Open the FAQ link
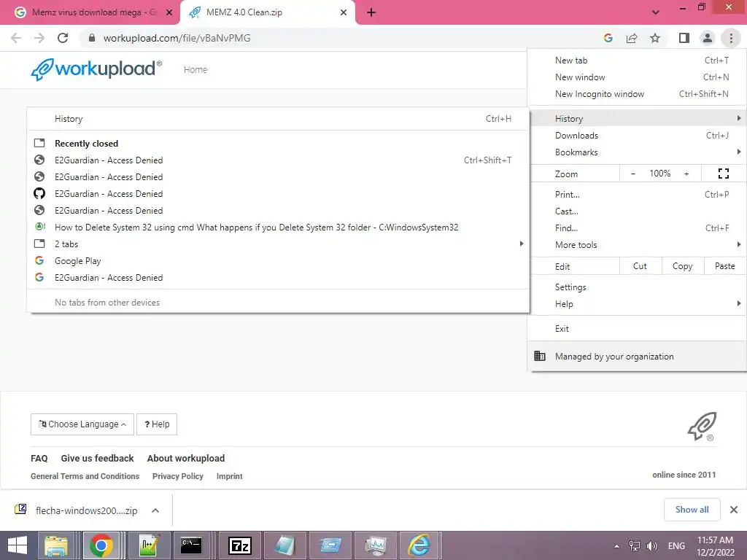Image resolution: width=747 pixels, height=560 pixels. [x=39, y=458]
